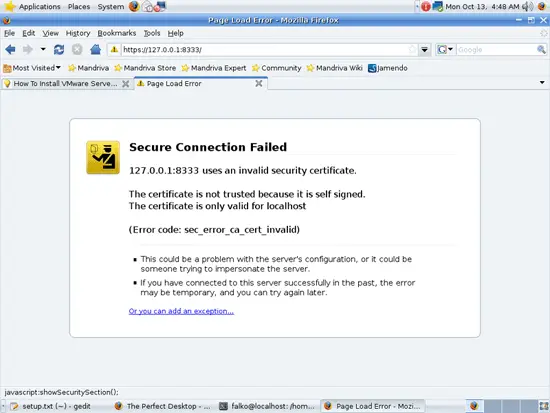
Task: Open the Mandriva Wiki bookmark
Action: coord(335,68)
